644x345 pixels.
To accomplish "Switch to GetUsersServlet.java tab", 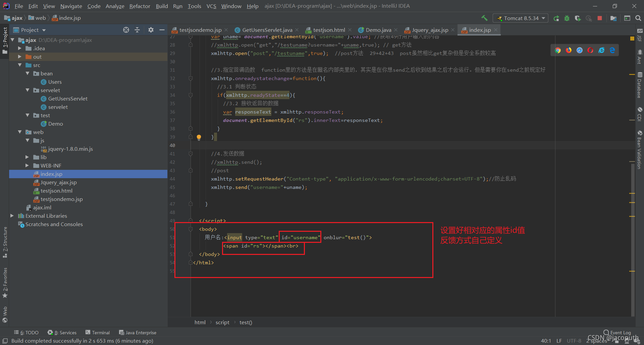I will coord(267,30).
